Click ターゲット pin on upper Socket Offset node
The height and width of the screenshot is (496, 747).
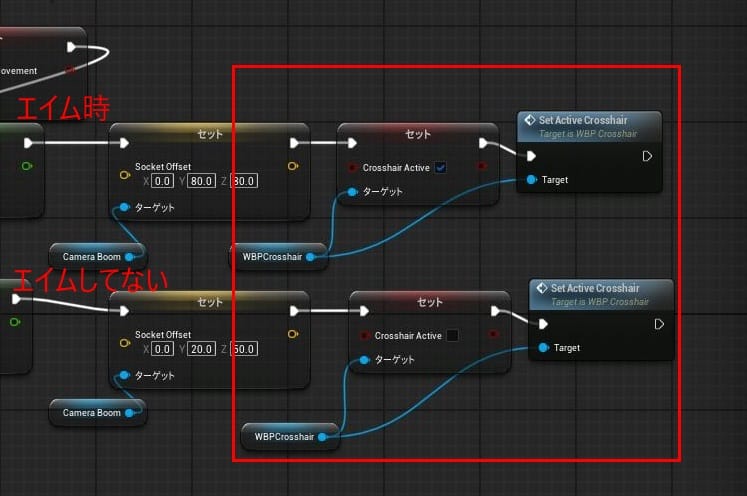[x=124, y=207]
